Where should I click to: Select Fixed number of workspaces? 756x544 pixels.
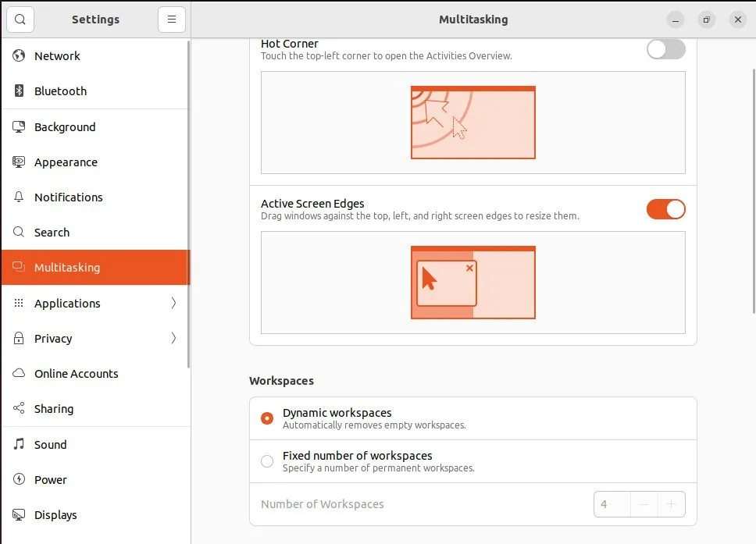[x=266, y=461]
